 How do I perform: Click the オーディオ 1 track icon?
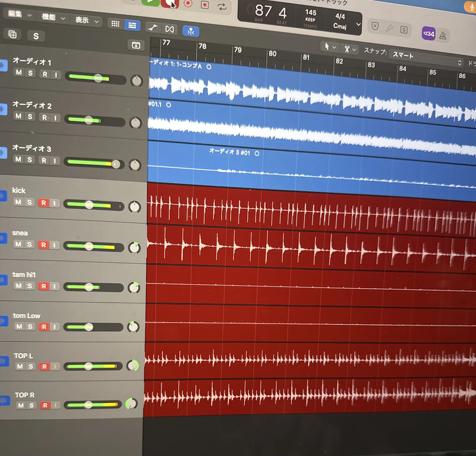[3, 65]
